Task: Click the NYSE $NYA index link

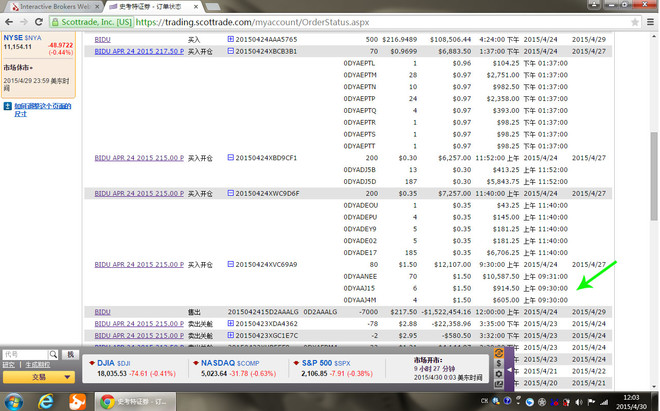Action: pyautogui.click(x=22, y=38)
